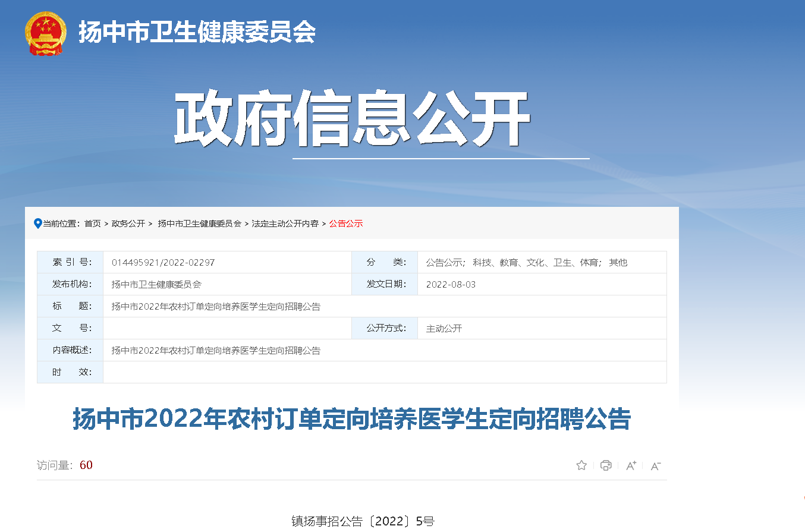The width and height of the screenshot is (805, 532).
Task: Click the 文号 label cell
Action: (70, 328)
